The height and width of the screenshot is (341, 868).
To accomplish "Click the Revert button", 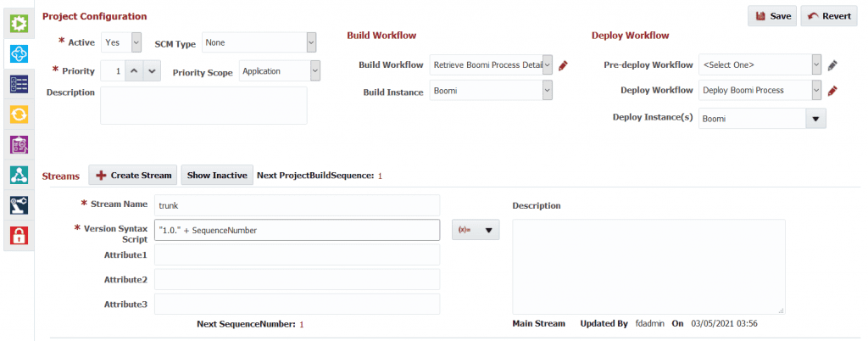I will tap(829, 16).
